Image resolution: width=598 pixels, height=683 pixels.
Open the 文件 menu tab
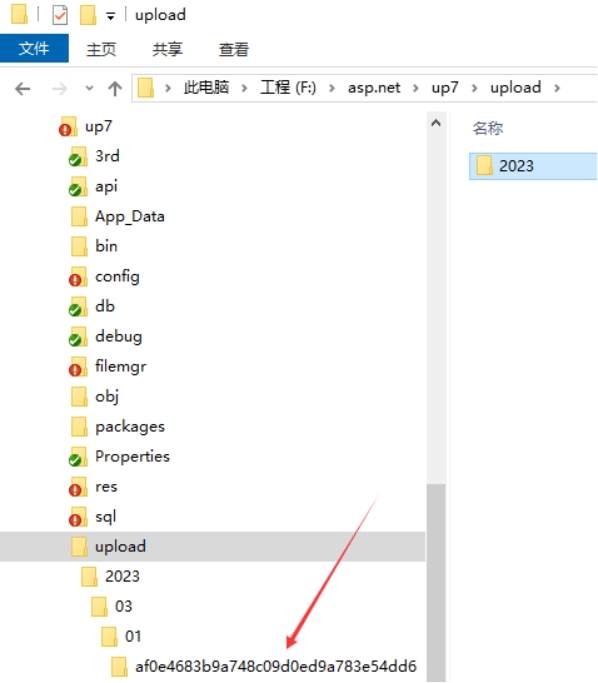point(34,48)
